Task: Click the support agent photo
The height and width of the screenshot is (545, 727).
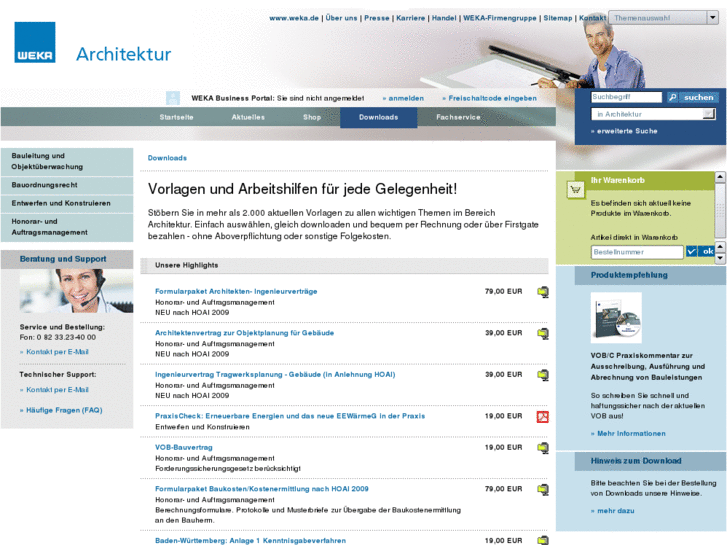Action: pyautogui.click(x=77, y=291)
